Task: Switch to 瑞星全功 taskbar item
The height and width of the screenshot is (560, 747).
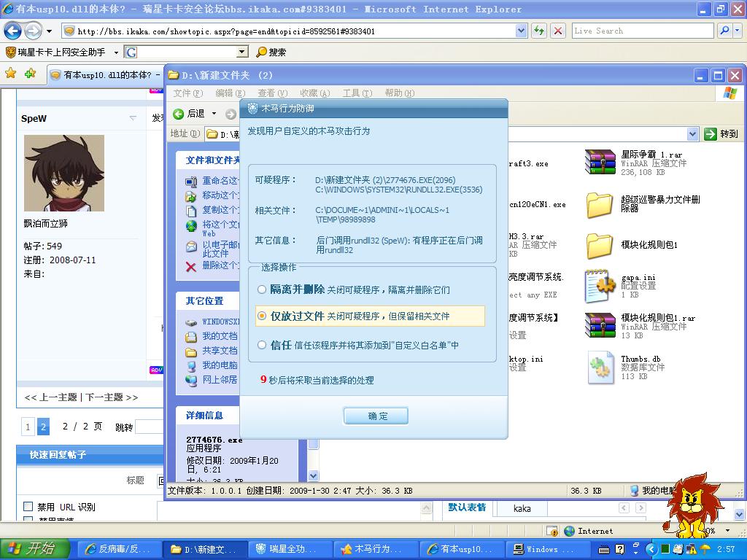Action: [x=290, y=549]
